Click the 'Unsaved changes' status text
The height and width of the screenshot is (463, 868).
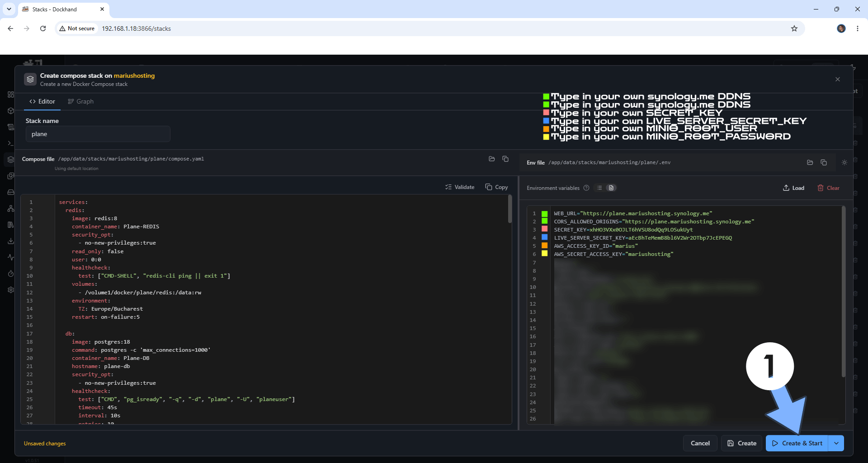click(x=45, y=444)
